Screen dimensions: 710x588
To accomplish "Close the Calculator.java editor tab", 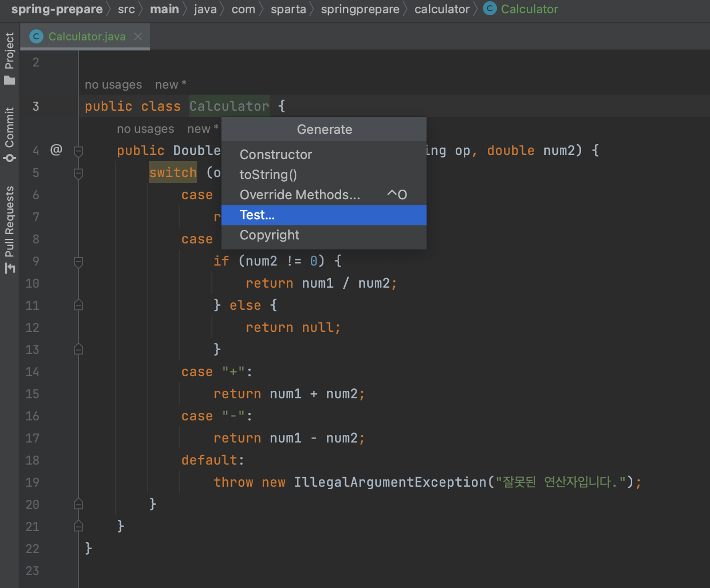I will click(138, 37).
